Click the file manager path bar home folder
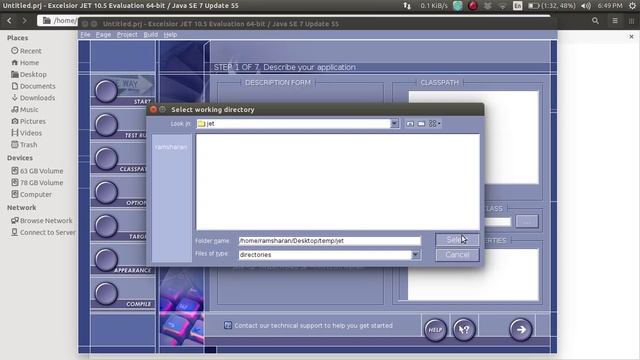The width and height of the screenshot is (640, 360). tap(59, 20)
